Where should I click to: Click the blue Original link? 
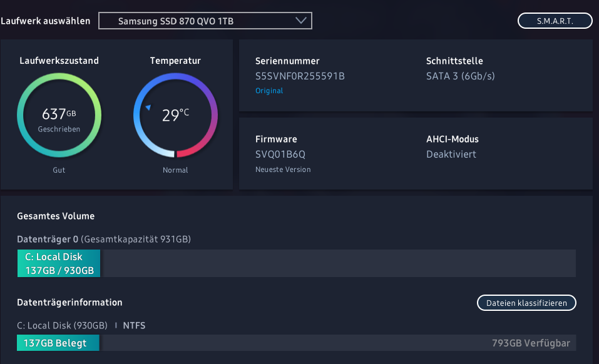269,91
